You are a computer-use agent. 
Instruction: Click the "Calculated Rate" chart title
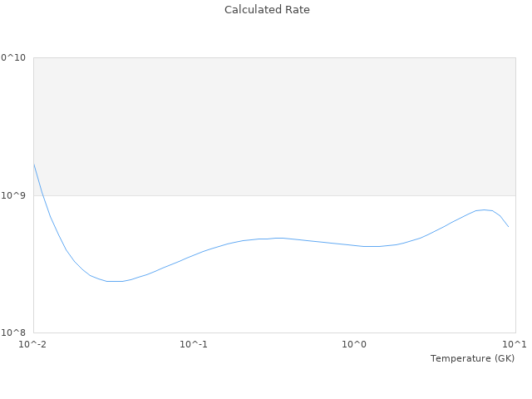(267, 10)
